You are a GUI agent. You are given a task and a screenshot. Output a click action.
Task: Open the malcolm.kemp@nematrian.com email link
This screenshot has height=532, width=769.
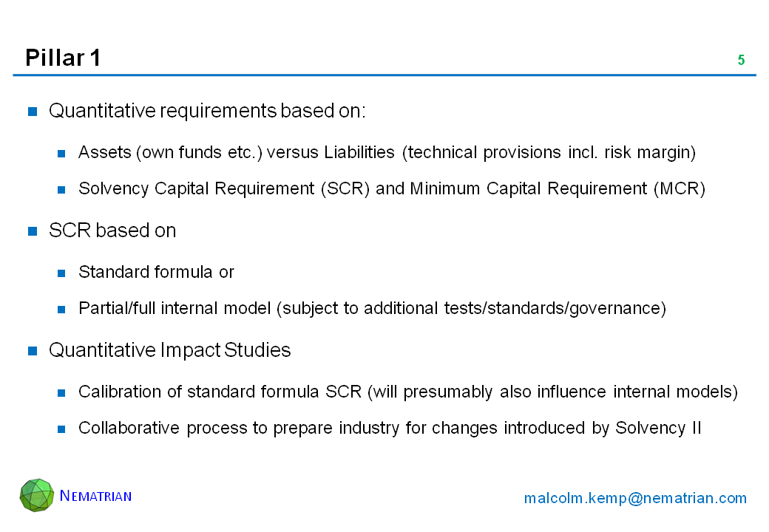(x=635, y=499)
